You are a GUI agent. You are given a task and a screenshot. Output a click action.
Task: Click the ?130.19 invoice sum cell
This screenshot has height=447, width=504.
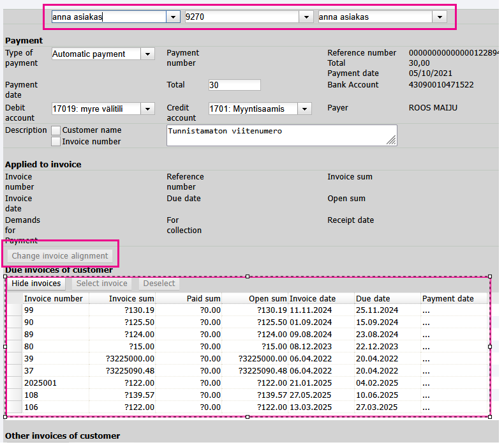coord(122,310)
